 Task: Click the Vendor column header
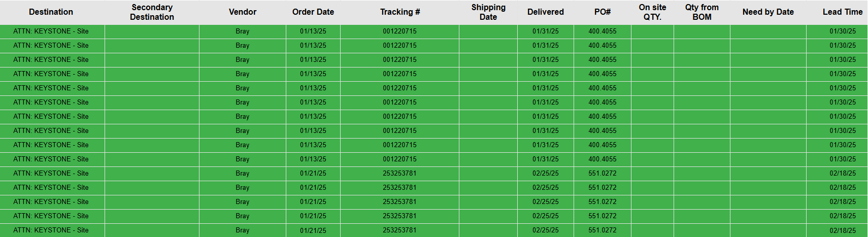243,12
